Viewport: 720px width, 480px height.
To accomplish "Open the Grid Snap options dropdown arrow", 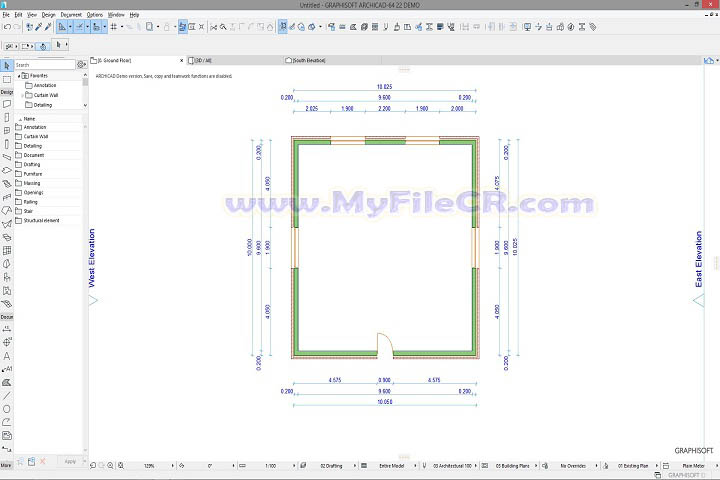I will pos(122,27).
